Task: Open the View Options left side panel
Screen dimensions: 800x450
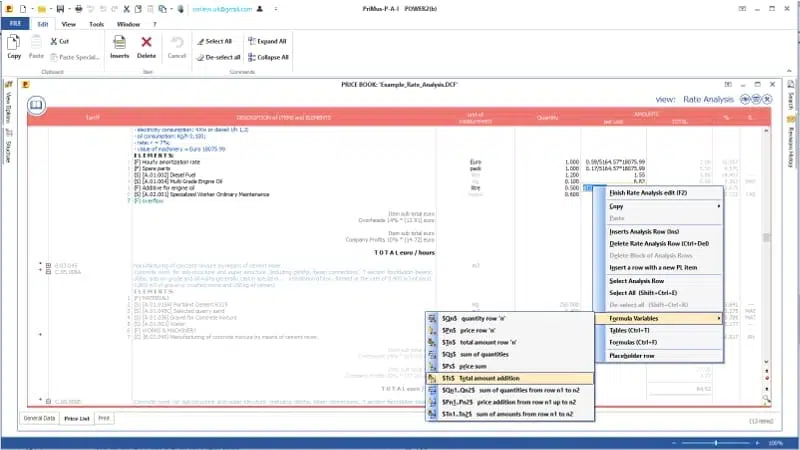Action: tap(8, 103)
